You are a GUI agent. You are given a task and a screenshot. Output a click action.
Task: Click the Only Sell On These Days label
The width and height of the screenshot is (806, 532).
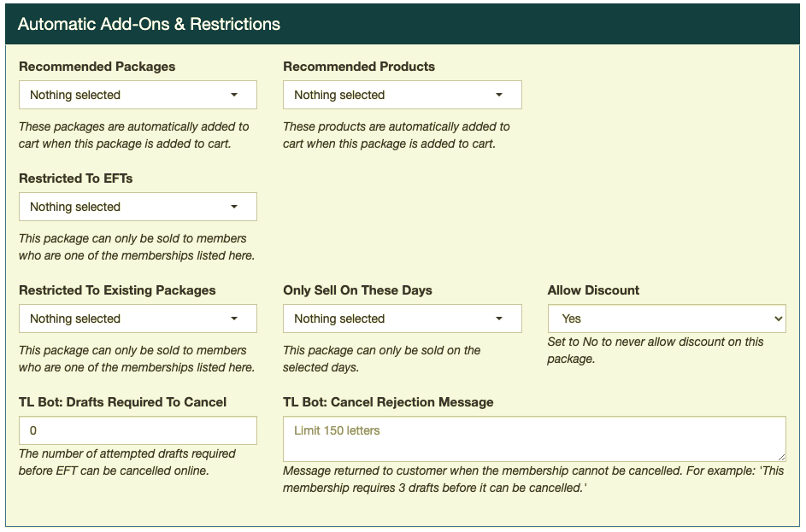[357, 290]
